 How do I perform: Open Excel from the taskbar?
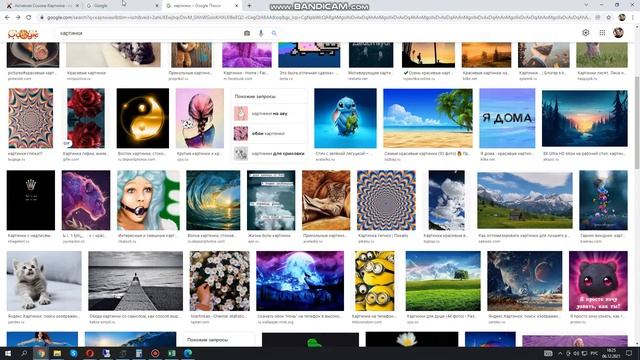pyautogui.click(x=171, y=353)
